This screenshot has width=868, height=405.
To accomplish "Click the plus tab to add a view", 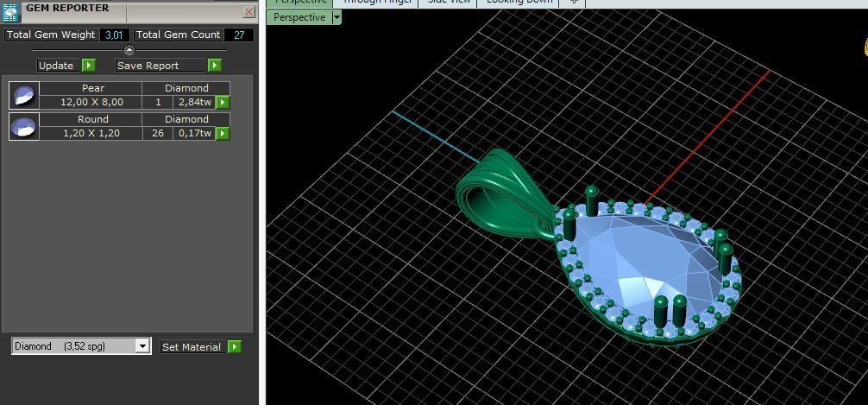I will [x=574, y=2].
